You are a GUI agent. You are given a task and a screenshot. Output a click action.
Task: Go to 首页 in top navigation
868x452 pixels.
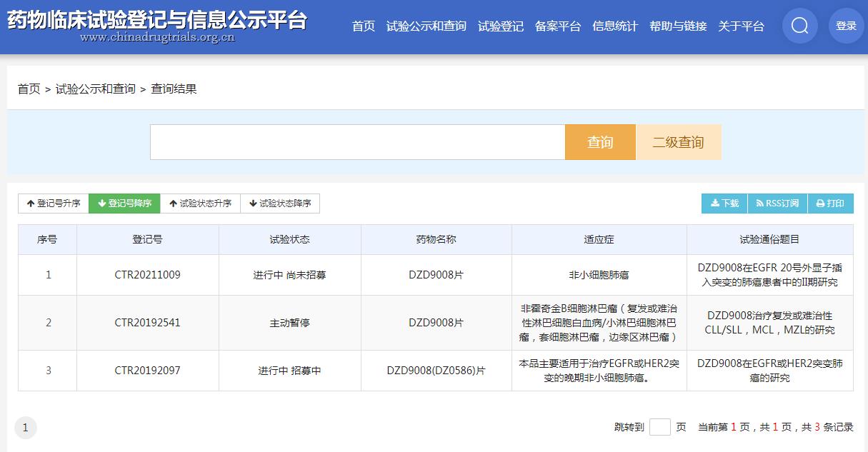[364, 26]
